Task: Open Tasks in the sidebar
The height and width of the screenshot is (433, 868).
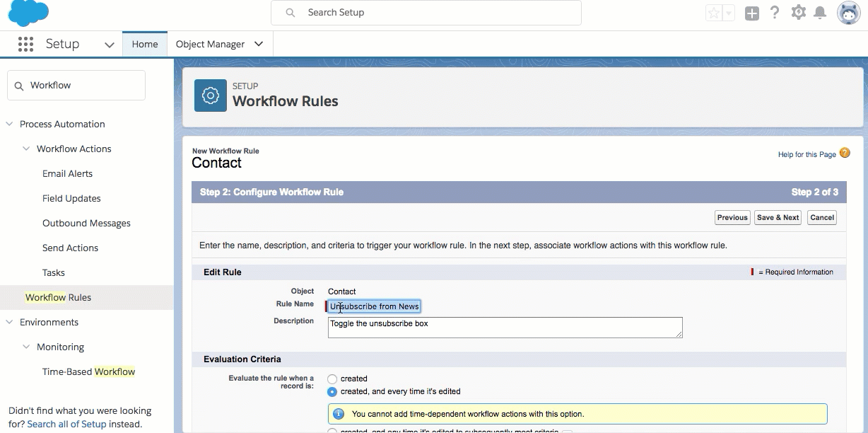Action: (x=53, y=272)
